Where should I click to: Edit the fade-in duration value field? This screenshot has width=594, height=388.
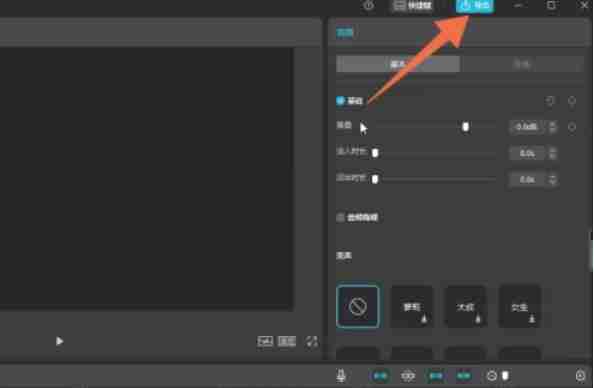527,153
